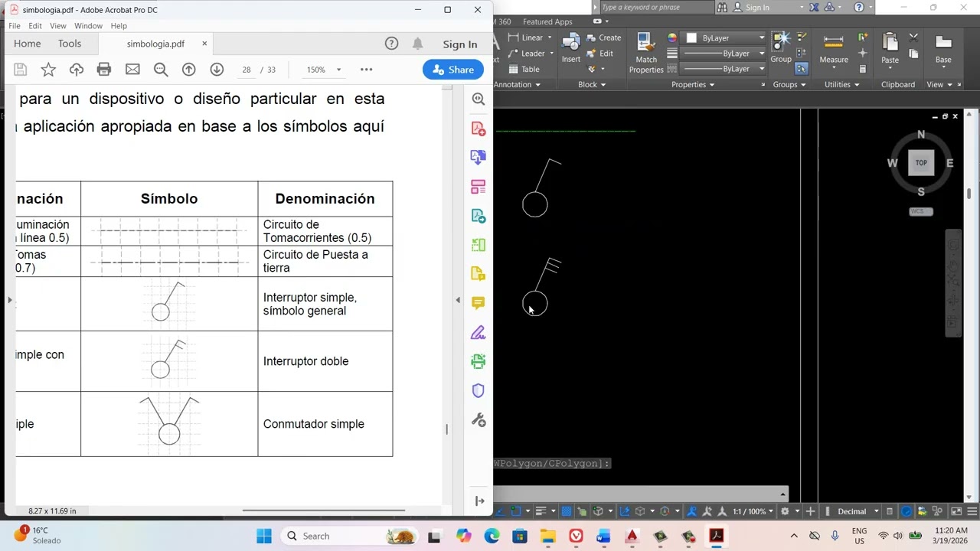Open the Organize Pages tool in Acrobat side panel
The image size is (980, 551).
479,187
